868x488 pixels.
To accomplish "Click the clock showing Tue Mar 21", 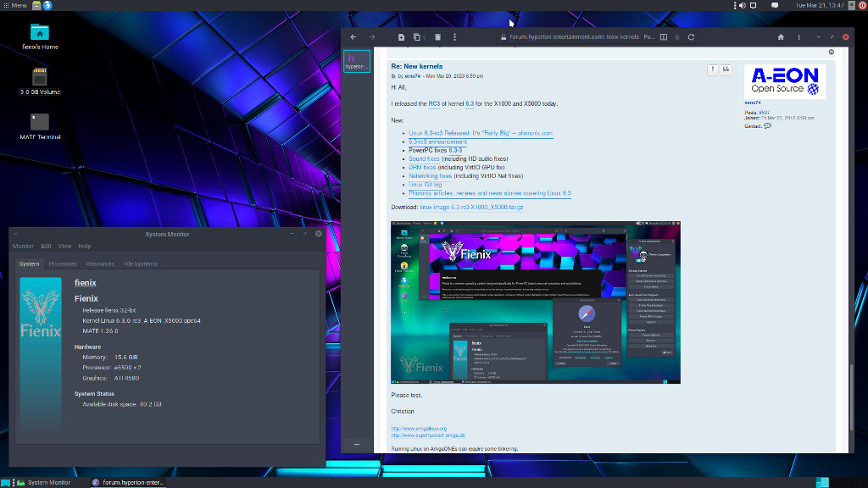I will [x=820, y=6].
